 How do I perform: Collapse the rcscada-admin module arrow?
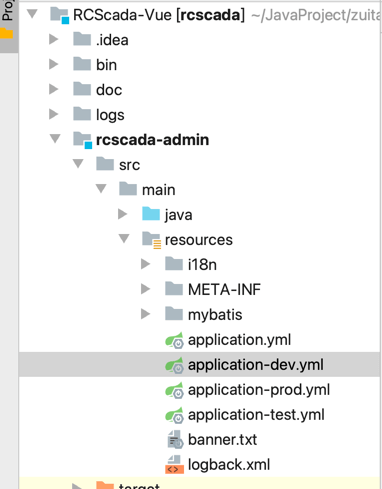tap(55, 139)
